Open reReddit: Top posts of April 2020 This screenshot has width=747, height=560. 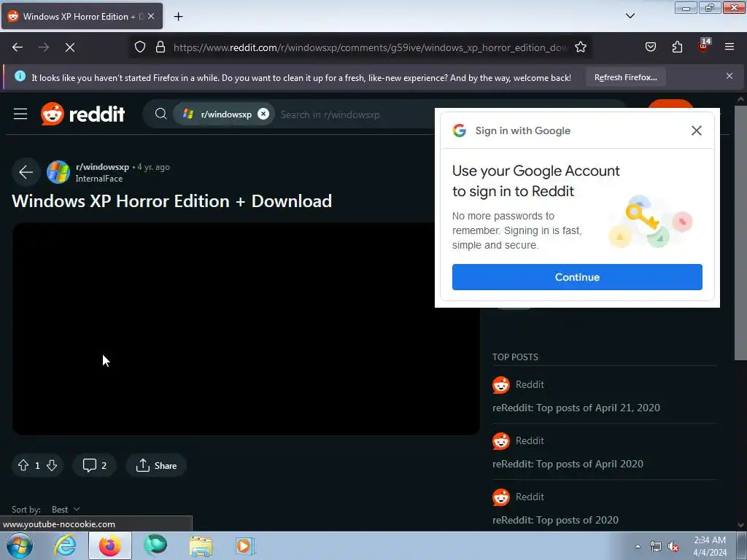(568, 464)
